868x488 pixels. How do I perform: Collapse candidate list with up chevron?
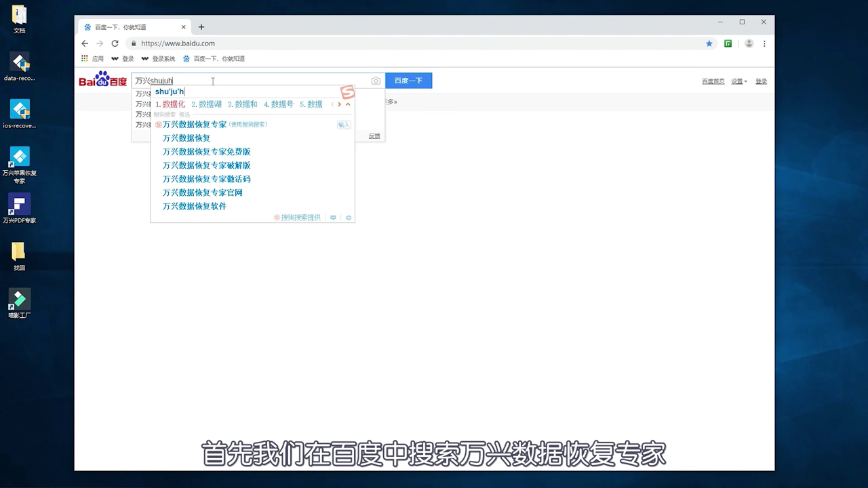click(x=348, y=104)
